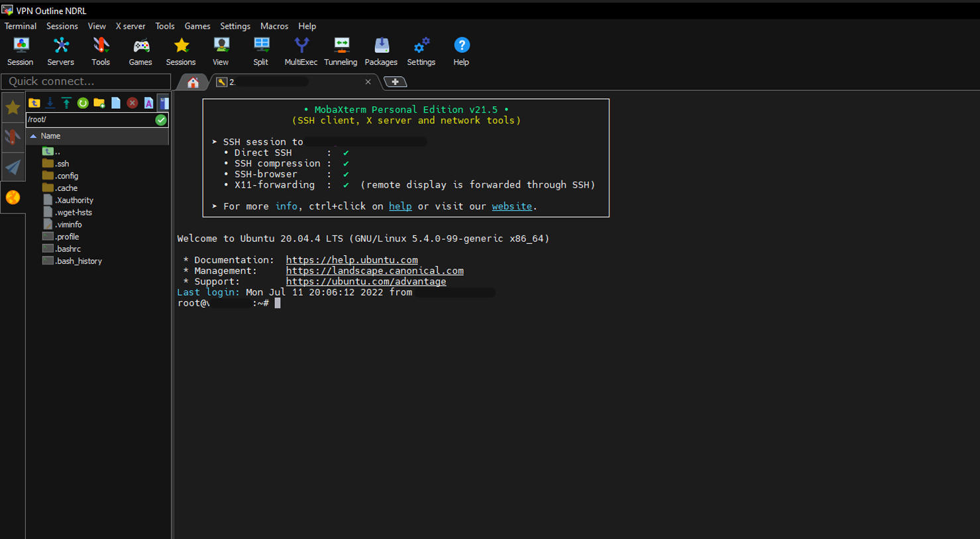
Task: Open the Servers toolbar button
Action: 60,52
